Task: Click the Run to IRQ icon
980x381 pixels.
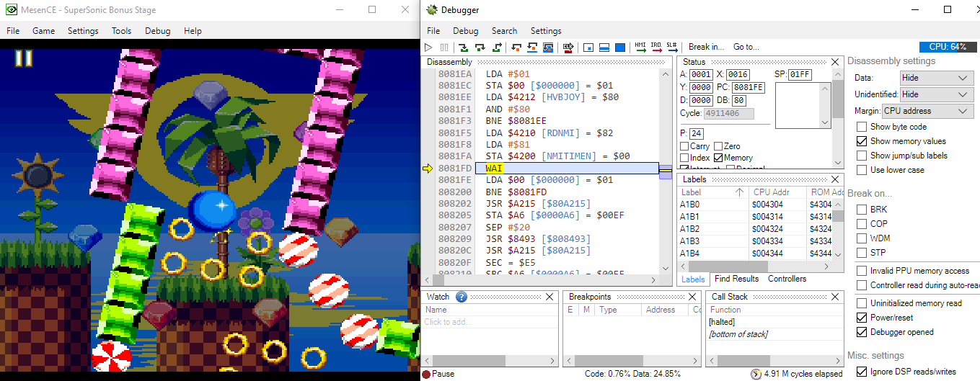Action: tap(656, 47)
